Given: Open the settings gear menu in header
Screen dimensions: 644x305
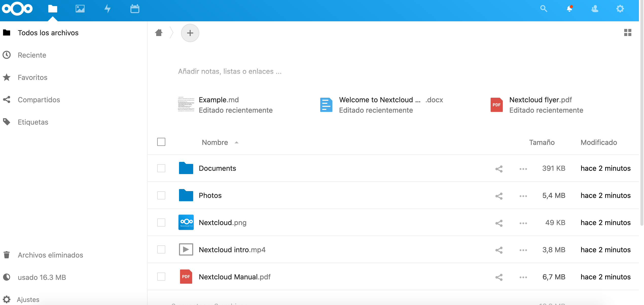Looking at the screenshot, I should tap(620, 9).
